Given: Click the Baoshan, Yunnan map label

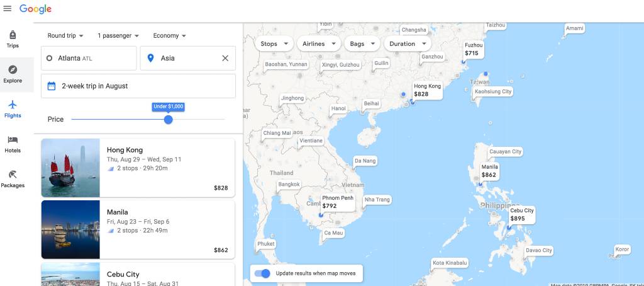Looking at the screenshot, I should [286, 64].
